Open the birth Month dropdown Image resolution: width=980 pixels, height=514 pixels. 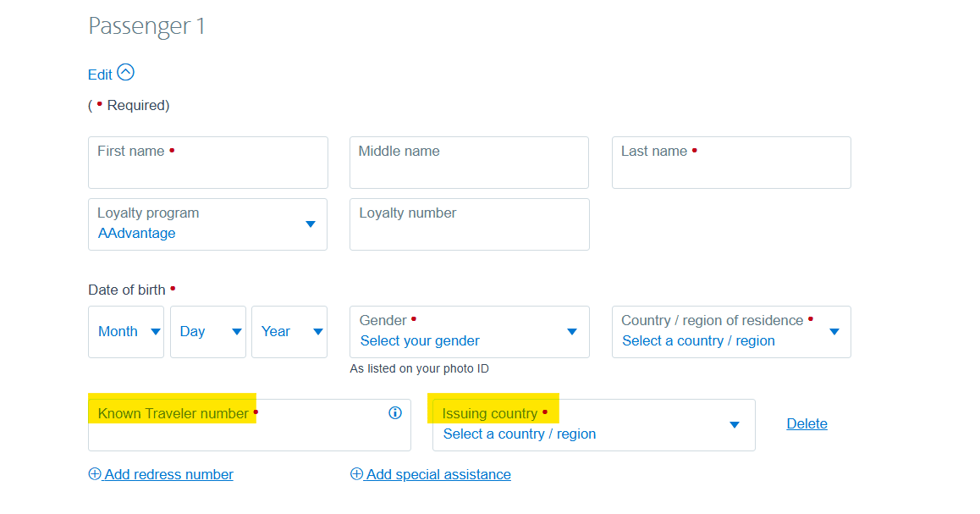click(x=126, y=332)
